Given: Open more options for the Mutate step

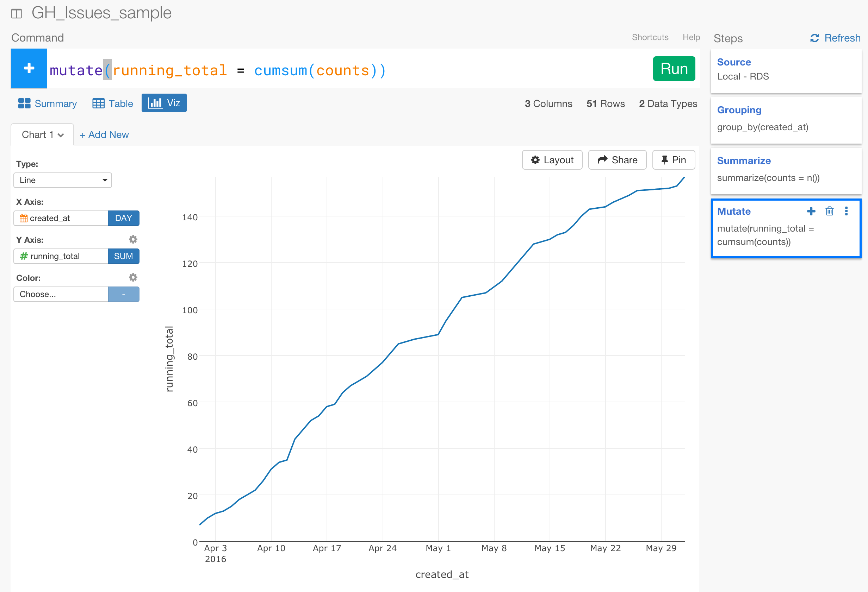Looking at the screenshot, I should [x=846, y=211].
